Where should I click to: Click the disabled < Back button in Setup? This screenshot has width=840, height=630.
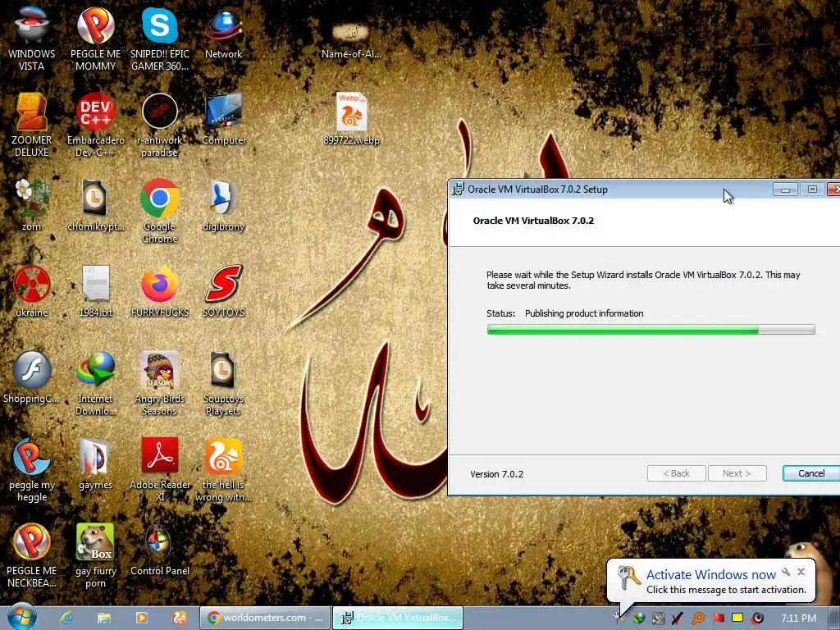[676, 473]
